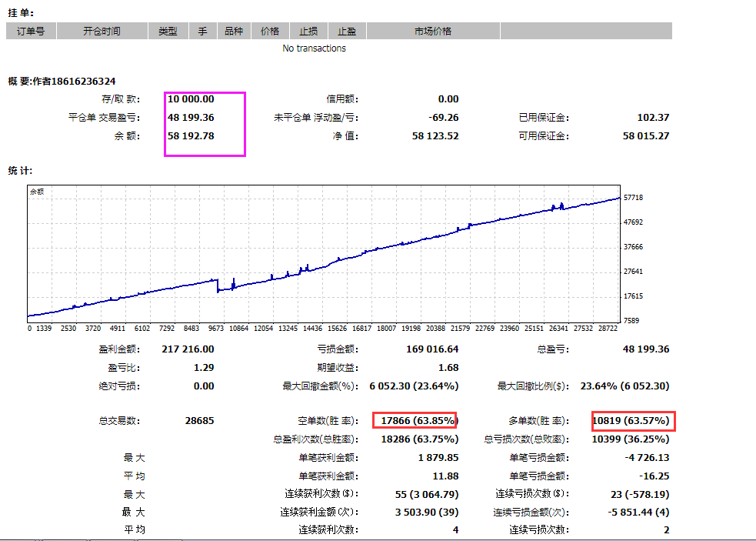This screenshot has height=541, width=756.
Task: Click gross profit value 217 216.00
Action: pyautogui.click(x=188, y=349)
